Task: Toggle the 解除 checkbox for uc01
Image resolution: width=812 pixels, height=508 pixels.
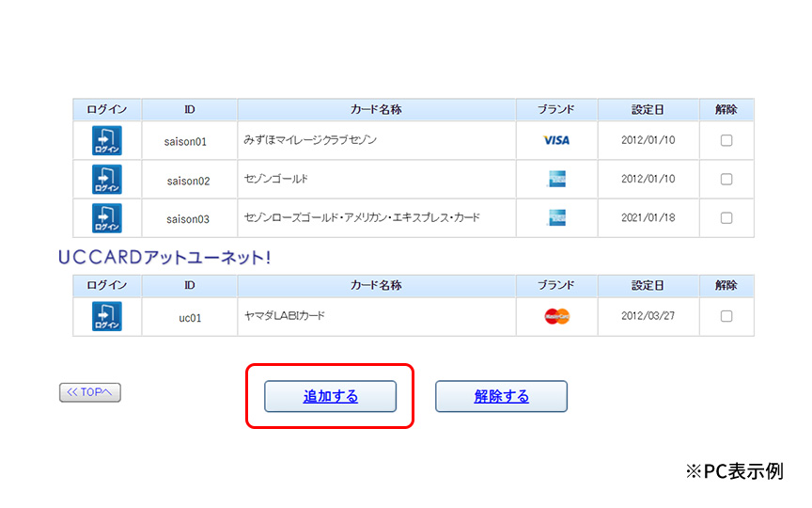Action: tap(726, 316)
